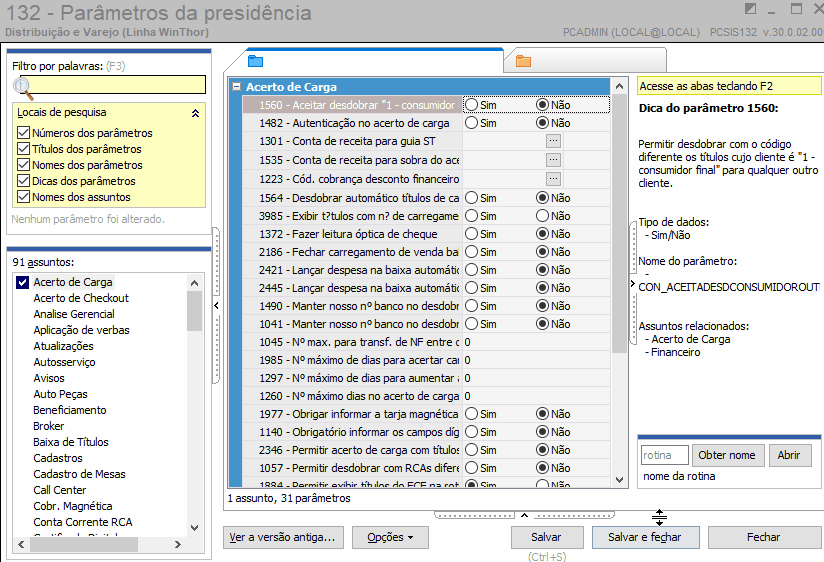This screenshot has height=562, width=824.
Task: Open the blue folder tab
Action: tap(255, 61)
